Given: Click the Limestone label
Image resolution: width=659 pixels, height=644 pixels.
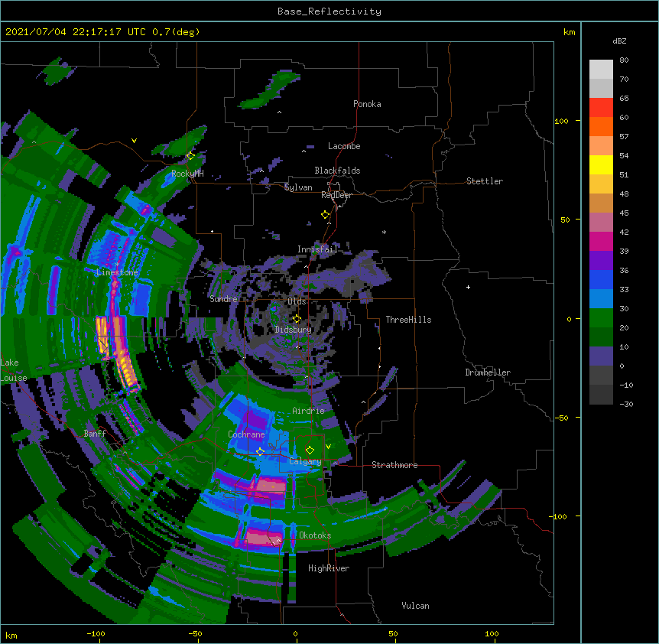Looking at the screenshot, I should pos(117,272).
